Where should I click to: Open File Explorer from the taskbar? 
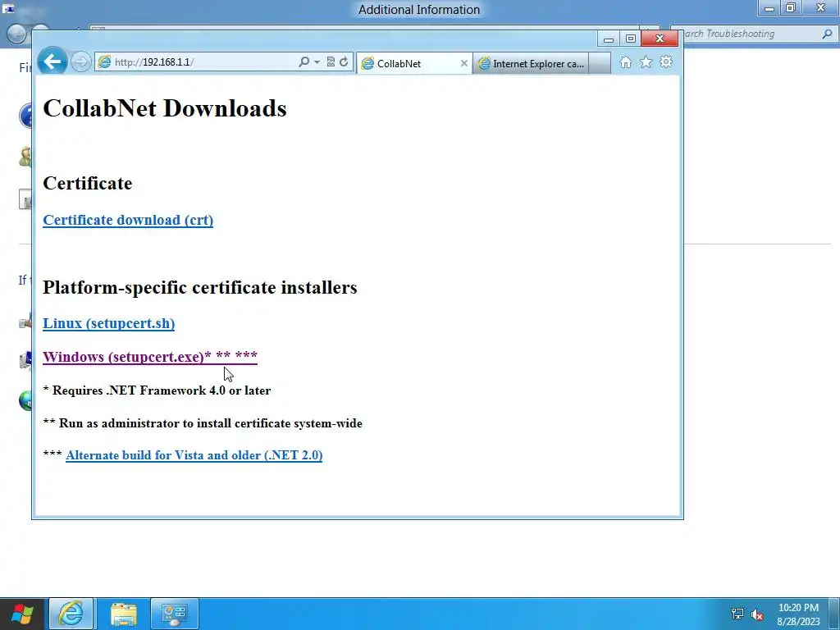tap(124, 614)
